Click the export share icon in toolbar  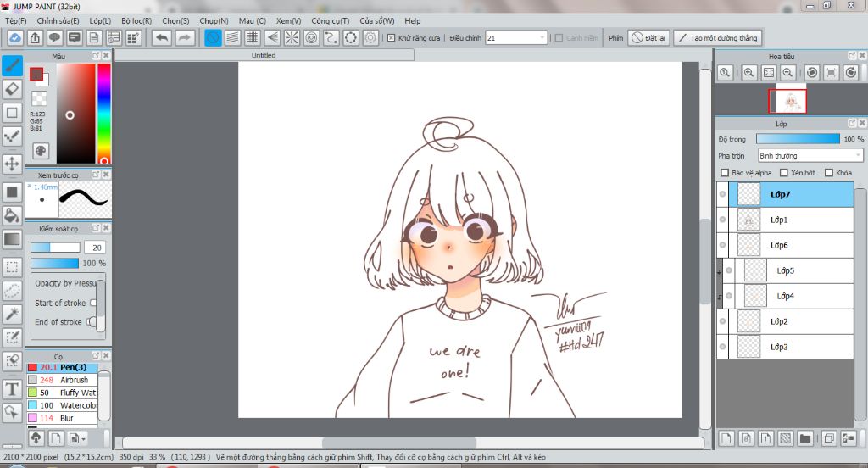(x=35, y=37)
